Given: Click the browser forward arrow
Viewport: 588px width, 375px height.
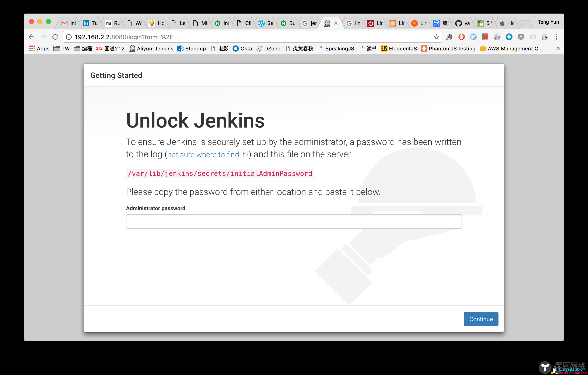Looking at the screenshot, I should pos(43,37).
